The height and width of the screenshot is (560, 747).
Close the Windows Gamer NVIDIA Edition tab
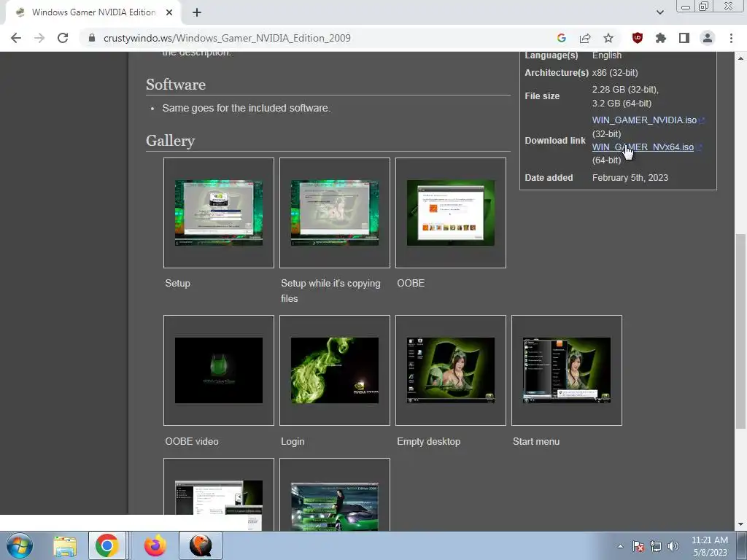pos(169,12)
